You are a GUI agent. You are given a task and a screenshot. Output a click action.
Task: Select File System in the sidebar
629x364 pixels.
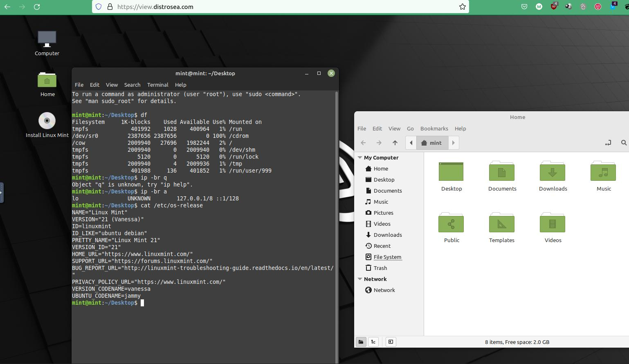pyautogui.click(x=387, y=257)
